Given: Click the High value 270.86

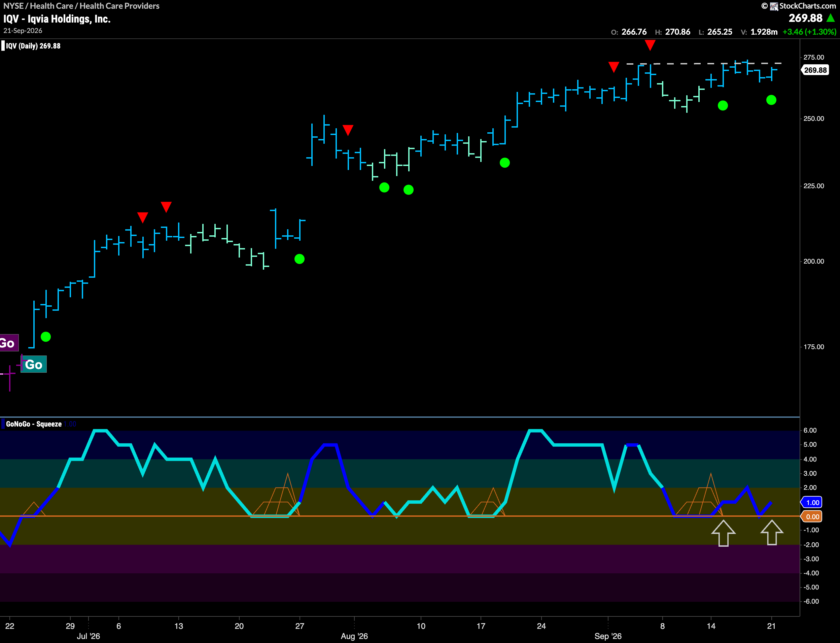Looking at the screenshot, I should pyautogui.click(x=677, y=32).
